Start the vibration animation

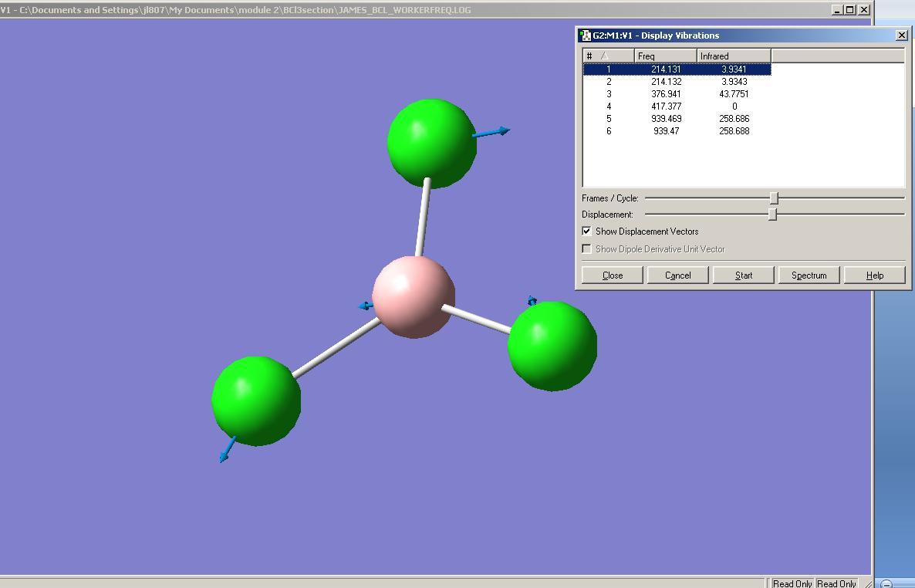[x=744, y=275]
